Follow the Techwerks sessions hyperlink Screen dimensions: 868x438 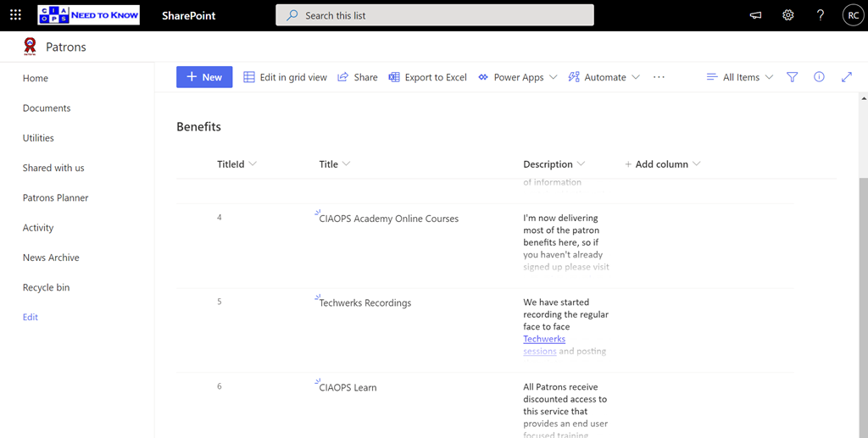[x=544, y=339]
